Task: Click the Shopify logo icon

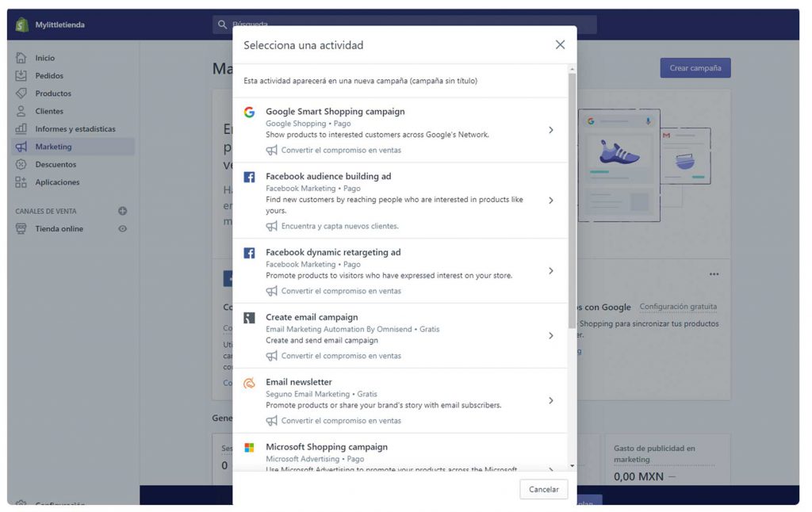Action: tap(21, 25)
